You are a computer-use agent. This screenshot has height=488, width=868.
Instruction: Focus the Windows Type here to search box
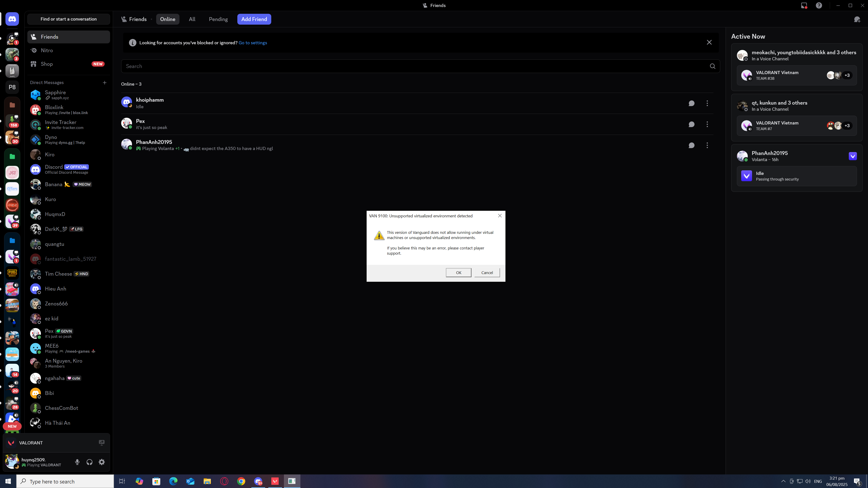[x=65, y=481]
